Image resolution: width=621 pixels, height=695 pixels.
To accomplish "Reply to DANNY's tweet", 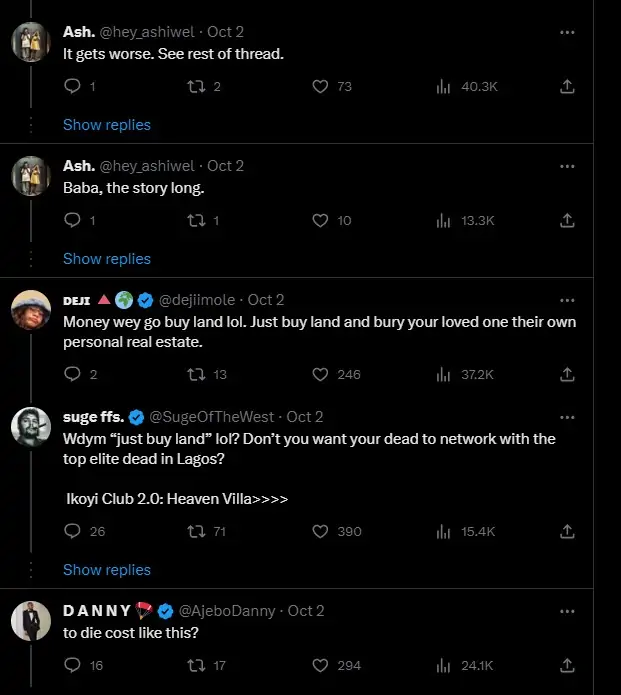I will 72,665.
